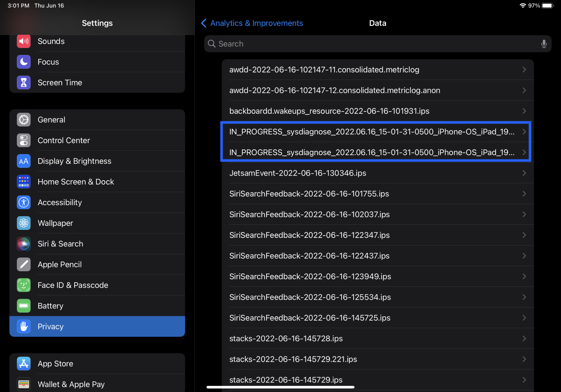This screenshot has width=561, height=392.
Task: Open Home Screen & Dock settings
Action: (x=97, y=182)
